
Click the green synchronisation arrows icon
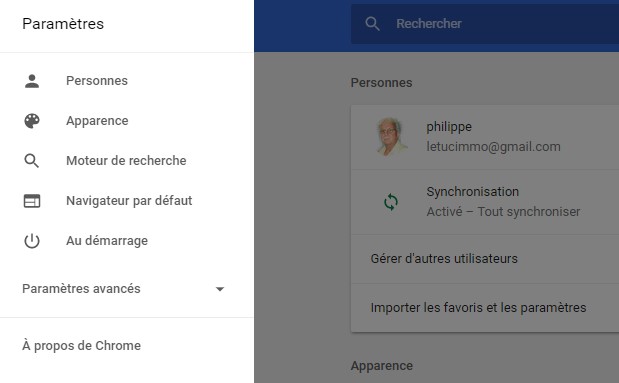click(391, 202)
